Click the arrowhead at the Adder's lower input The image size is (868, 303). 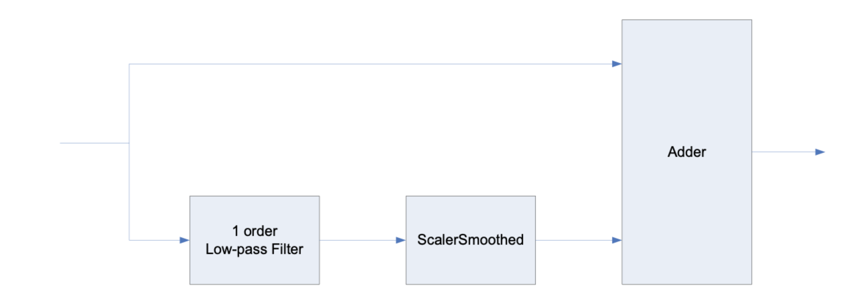tap(617, 240)
